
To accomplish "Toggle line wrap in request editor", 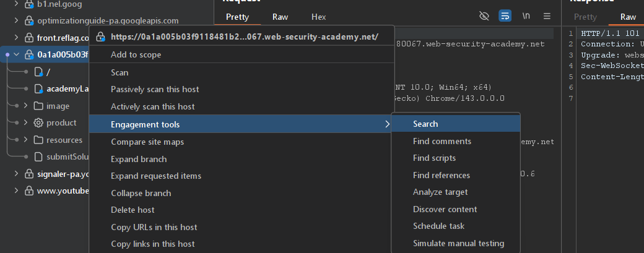I will coord(505,16).
